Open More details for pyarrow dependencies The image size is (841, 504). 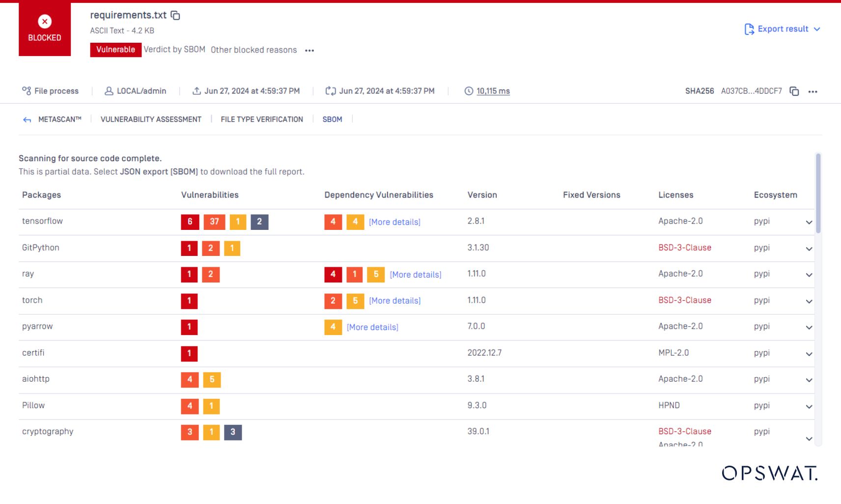click(372, 327)
